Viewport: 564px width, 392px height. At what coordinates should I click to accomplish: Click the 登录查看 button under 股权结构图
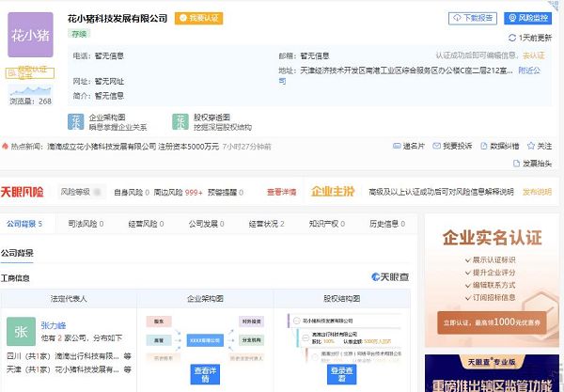coord(342,374)
